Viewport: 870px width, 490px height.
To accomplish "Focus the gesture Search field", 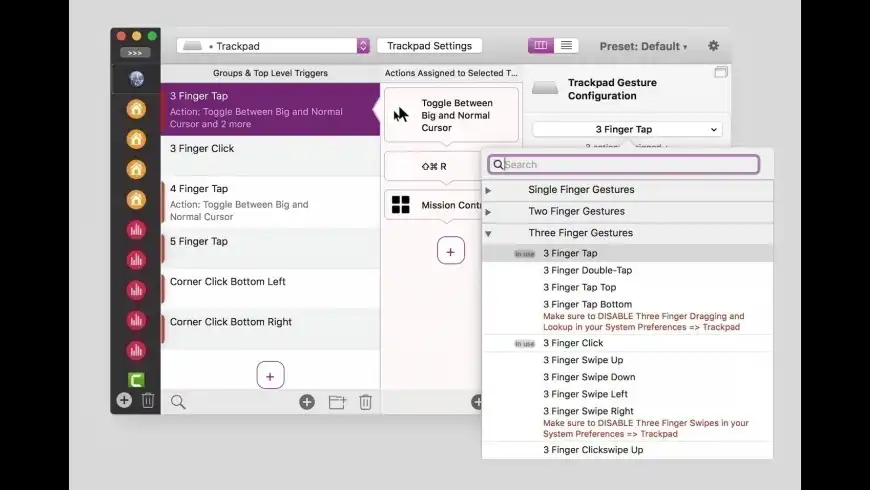I will point(624,164).
